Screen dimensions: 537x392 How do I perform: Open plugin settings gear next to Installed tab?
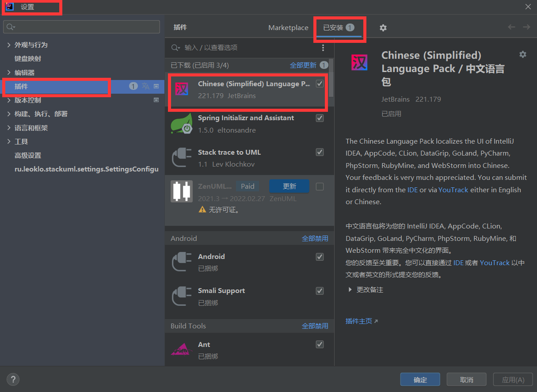(383, 28)
